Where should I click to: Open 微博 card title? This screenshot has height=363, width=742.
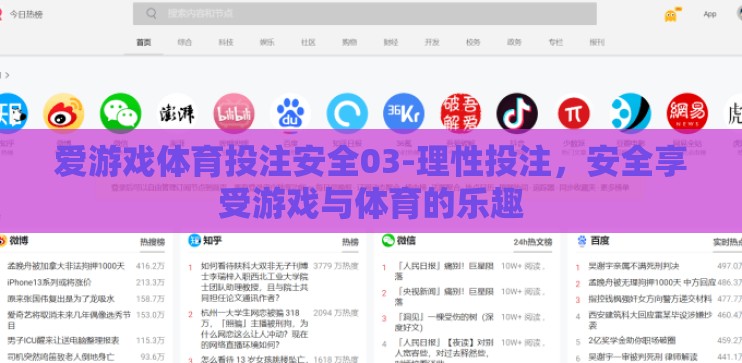[x=19, y=240]
